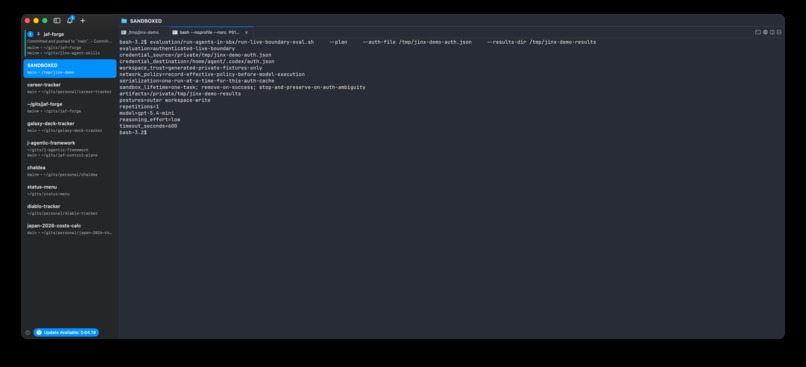Open the chaldea workspace
The height and width of the screenshot is (367, 806).
click(x=70, y=171)
